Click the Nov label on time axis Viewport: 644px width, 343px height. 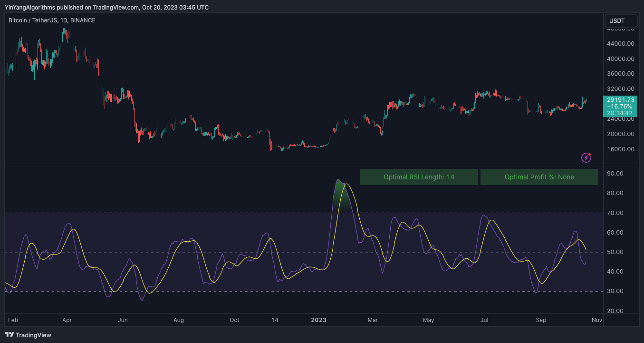click(597, 320)
